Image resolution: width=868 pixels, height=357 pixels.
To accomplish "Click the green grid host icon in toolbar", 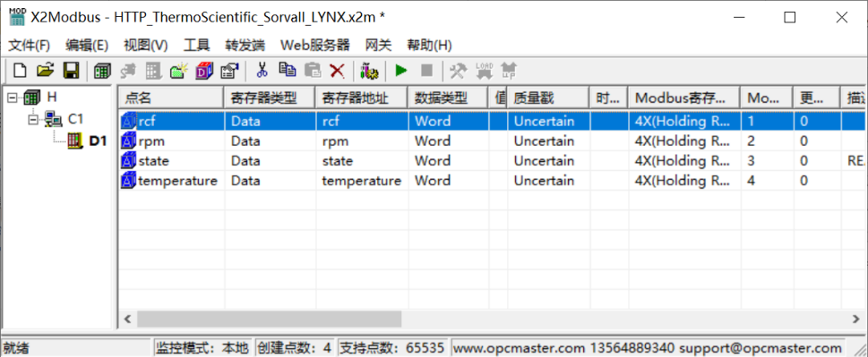I will point(102,70).
